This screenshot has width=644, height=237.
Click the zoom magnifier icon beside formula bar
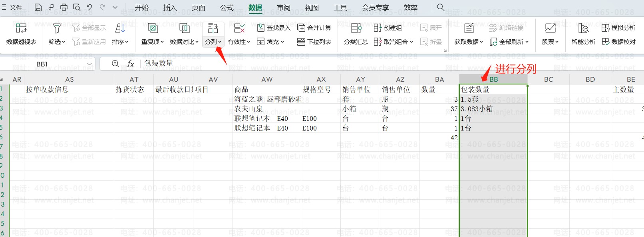[115, 64]
